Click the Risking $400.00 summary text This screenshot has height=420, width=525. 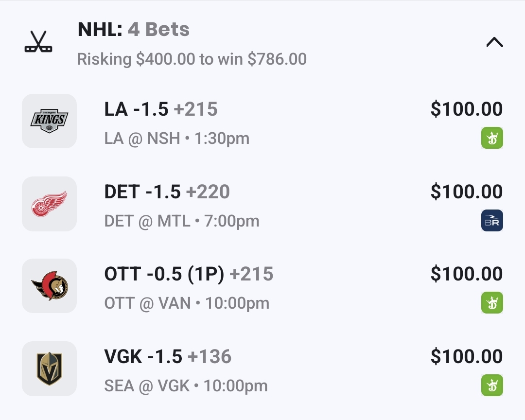[192, 59]
